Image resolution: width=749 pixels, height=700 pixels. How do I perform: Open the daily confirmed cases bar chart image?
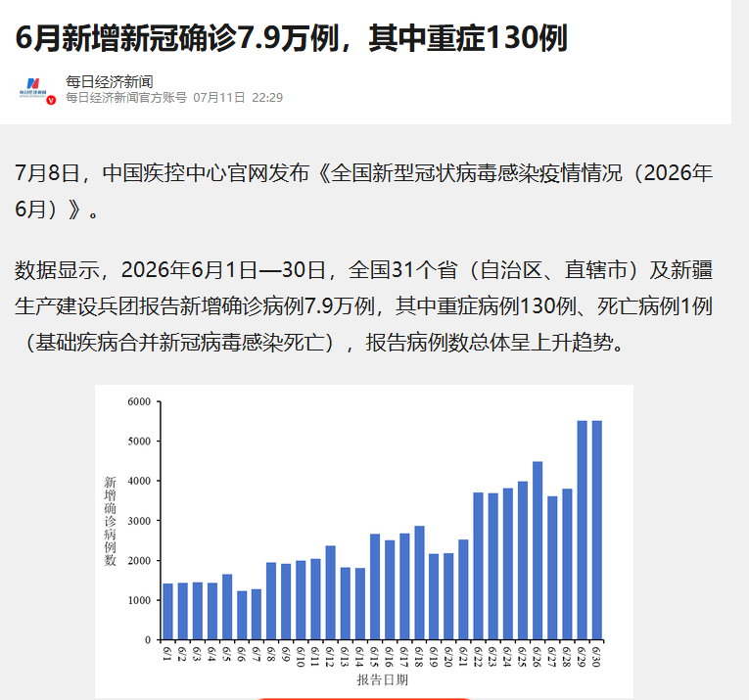pos(364,541)
